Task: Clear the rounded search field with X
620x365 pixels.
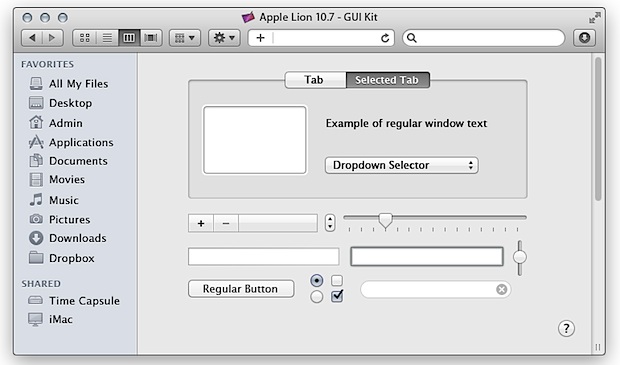Action: (501, 289)
